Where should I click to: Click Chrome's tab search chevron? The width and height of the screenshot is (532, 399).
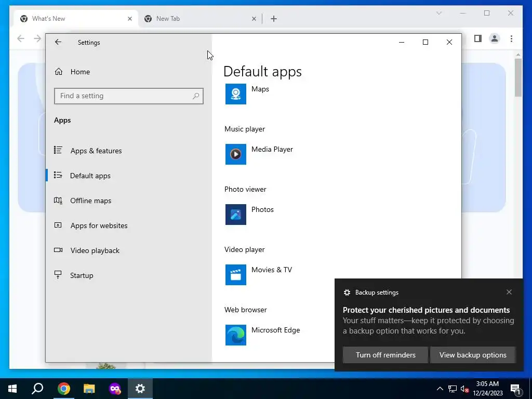(x=438, y=13)
